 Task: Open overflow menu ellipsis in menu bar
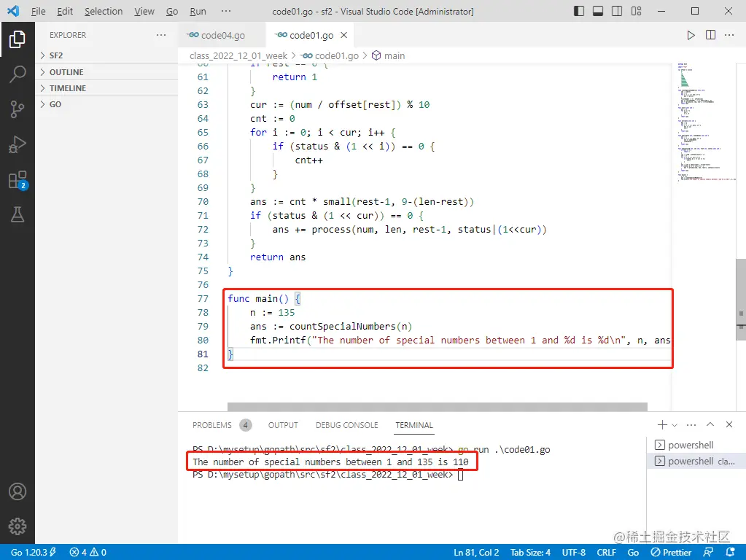pos(226,11)
